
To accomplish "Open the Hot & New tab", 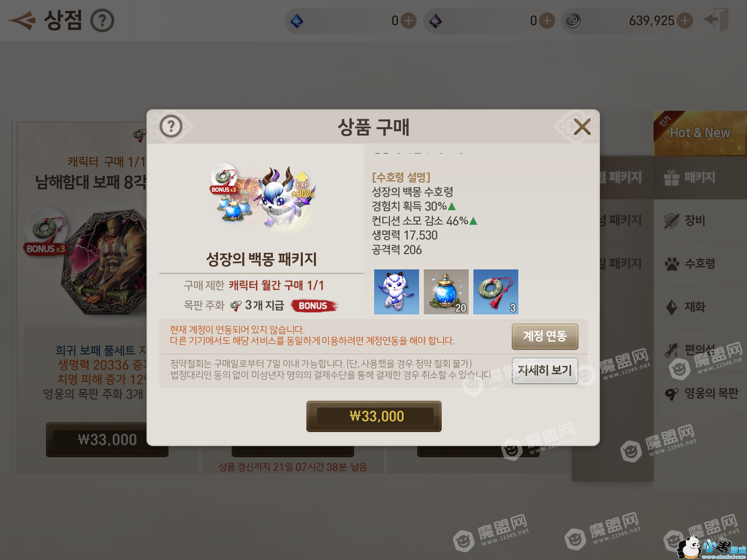I will click(700, 133).
